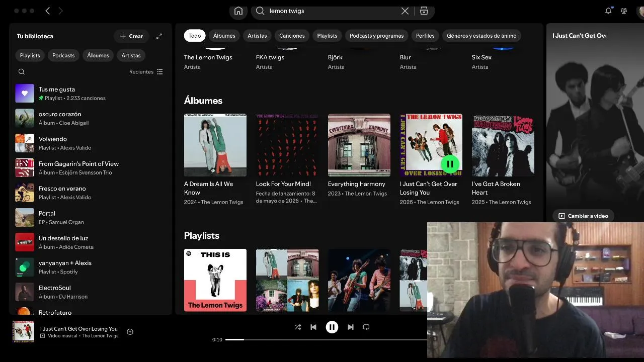
Task: Open Álbumes section heading
Action: pos(203,101)
